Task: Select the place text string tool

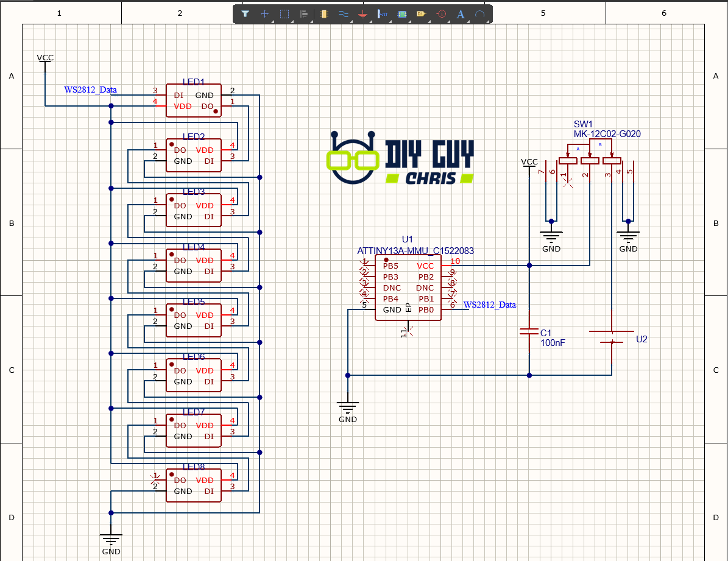Action: pos(461,14)
